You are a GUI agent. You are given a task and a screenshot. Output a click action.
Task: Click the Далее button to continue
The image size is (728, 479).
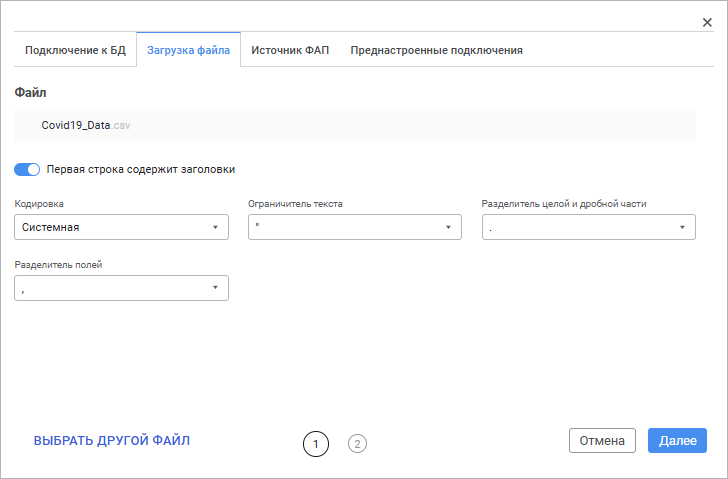click(677, 441)
